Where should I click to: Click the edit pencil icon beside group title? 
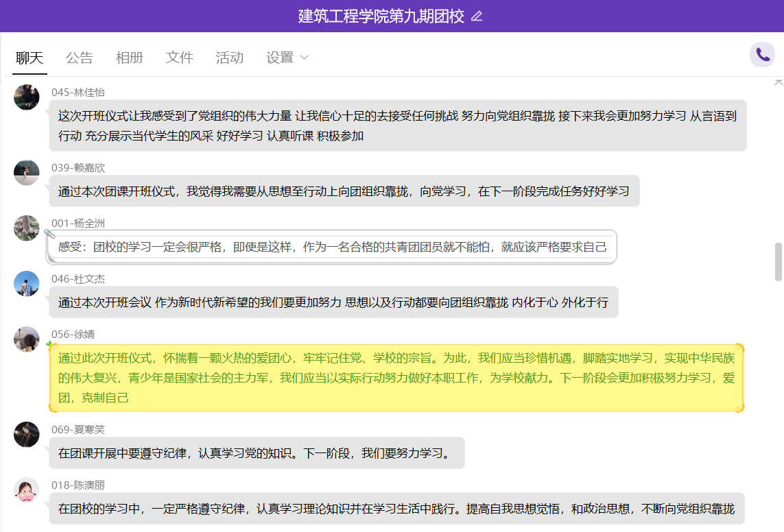tap(477, 16)
